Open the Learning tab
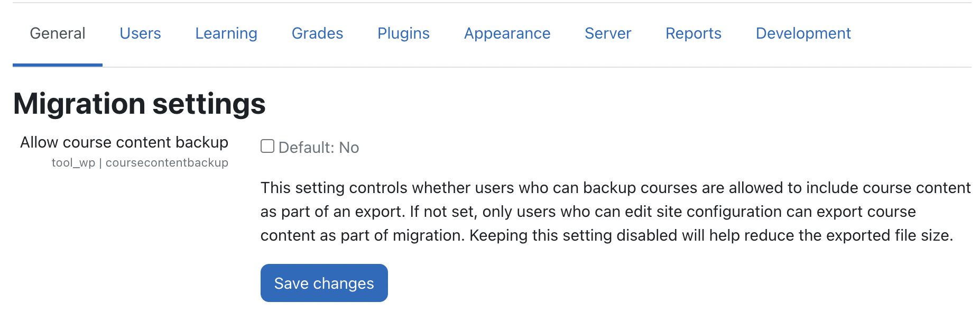The image size is (980, 311). point(226,33)
